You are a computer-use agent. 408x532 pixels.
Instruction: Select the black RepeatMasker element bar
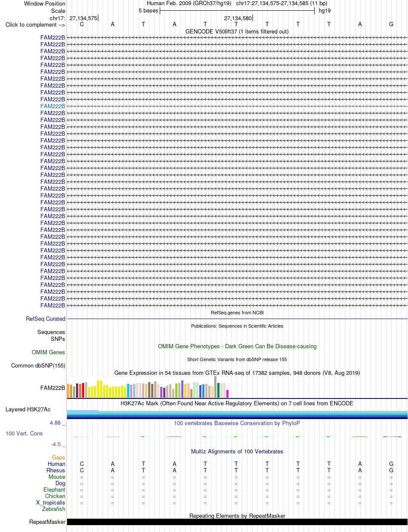click(237, 522)
